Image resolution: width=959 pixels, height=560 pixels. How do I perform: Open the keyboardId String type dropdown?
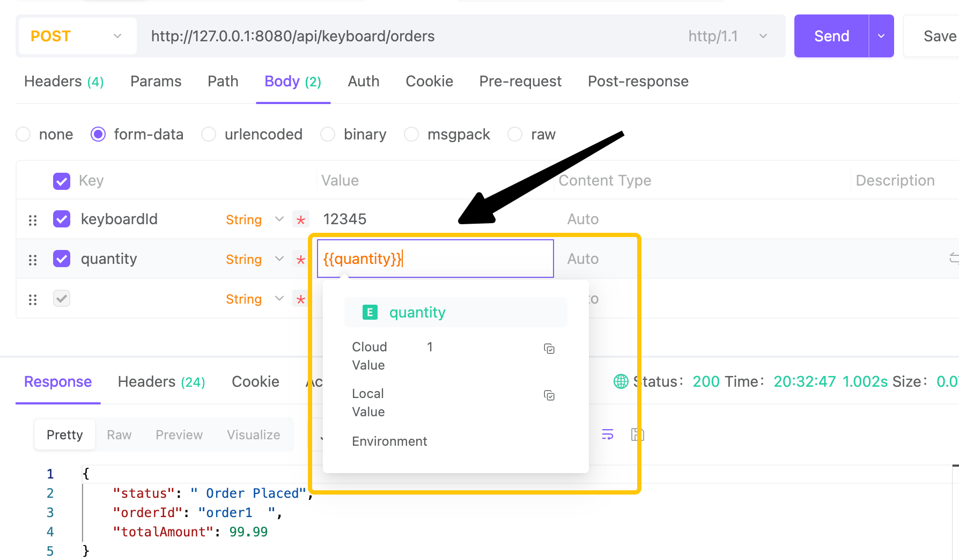[x=255, y=219]
